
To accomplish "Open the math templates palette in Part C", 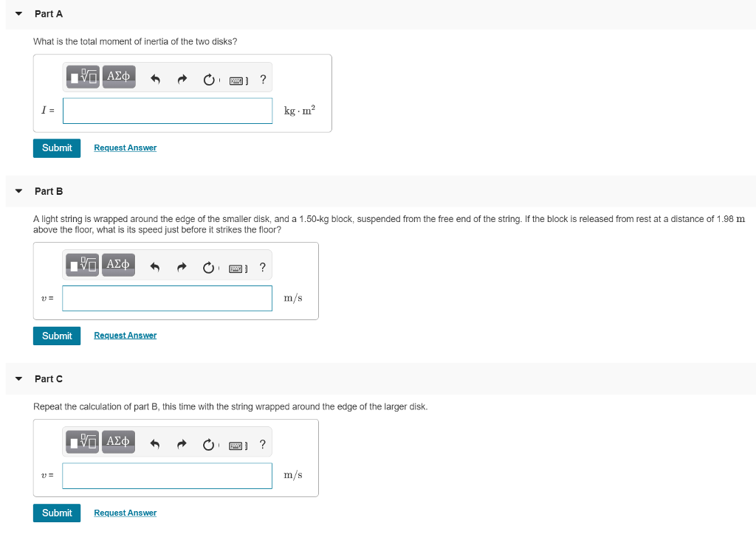I will (82, 441).
